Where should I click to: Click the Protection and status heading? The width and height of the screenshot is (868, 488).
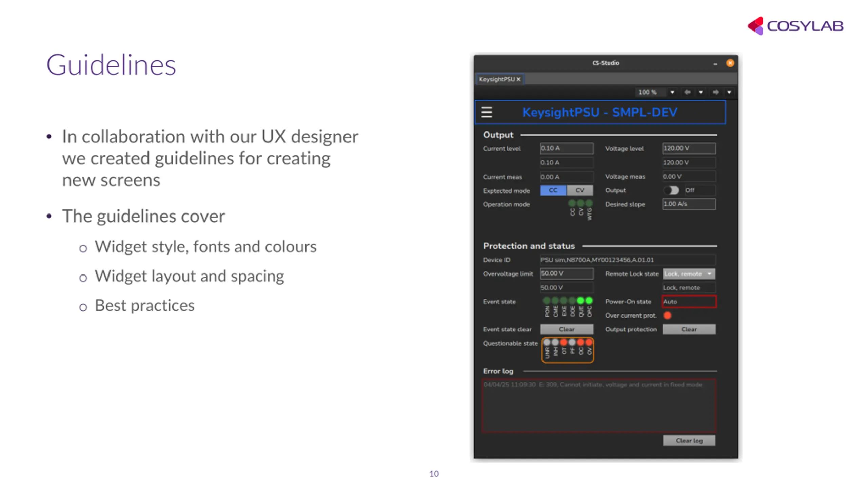point(529,246)
